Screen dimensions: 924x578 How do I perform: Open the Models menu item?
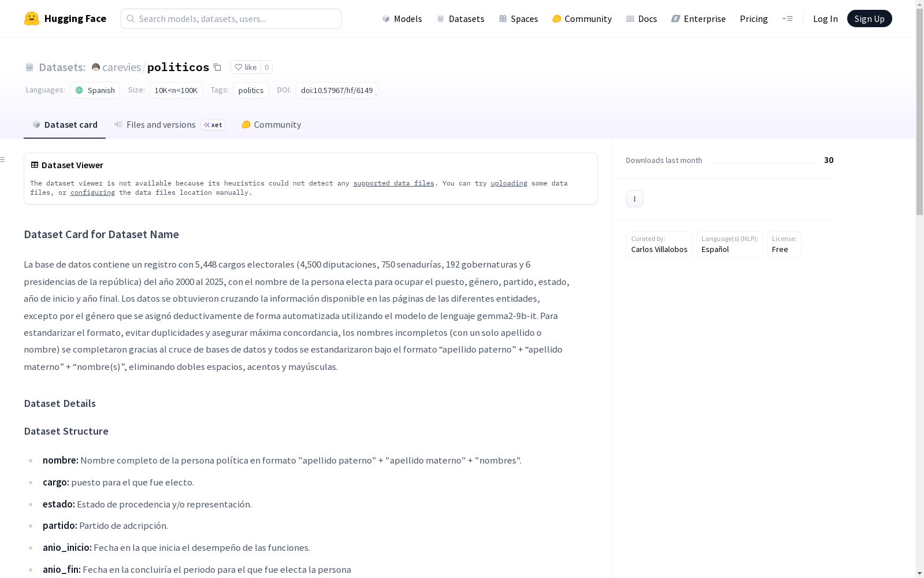(x=402, y=18)
